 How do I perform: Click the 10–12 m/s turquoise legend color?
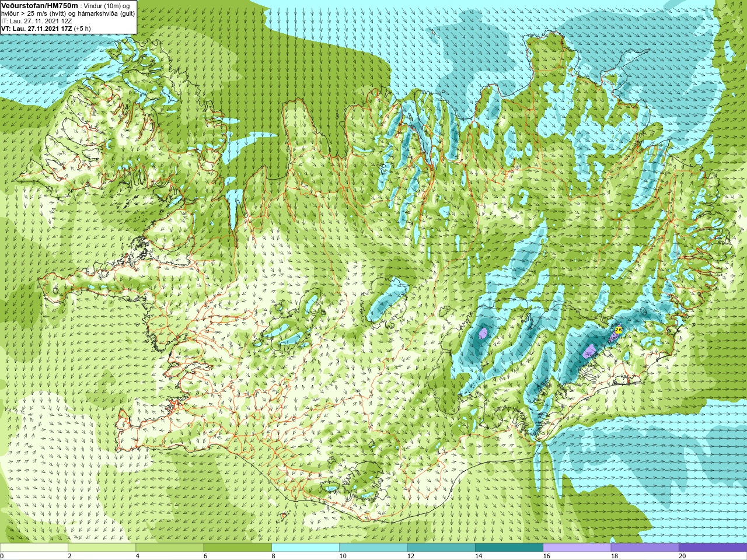click(373, 548)
